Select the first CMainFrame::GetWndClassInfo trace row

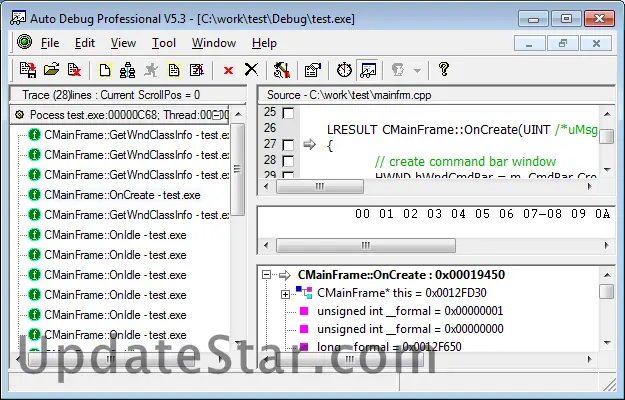[x=136, y=135]
